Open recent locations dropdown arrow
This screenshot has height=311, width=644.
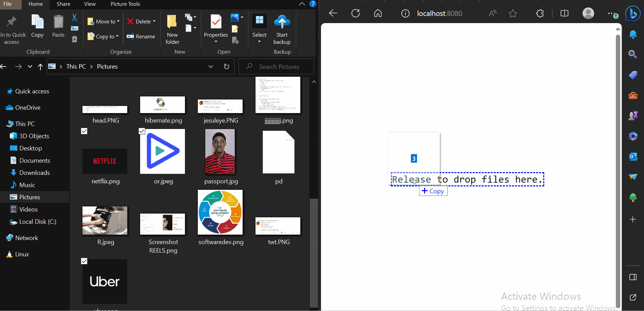(30, 67)
